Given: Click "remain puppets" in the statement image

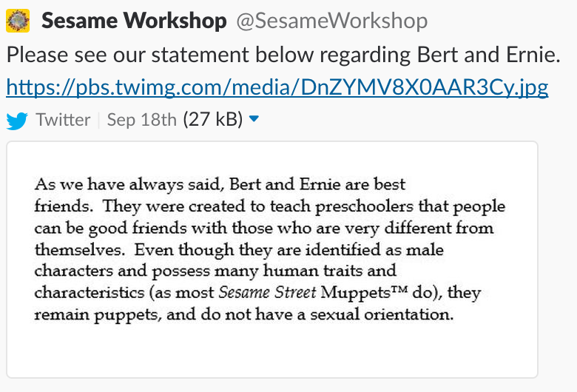Looking at the screenshot, I should click(88, 314).
